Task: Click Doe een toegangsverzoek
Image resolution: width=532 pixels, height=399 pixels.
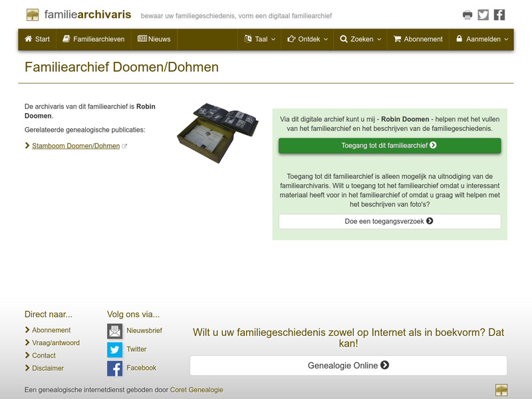Action: [389, 221]
